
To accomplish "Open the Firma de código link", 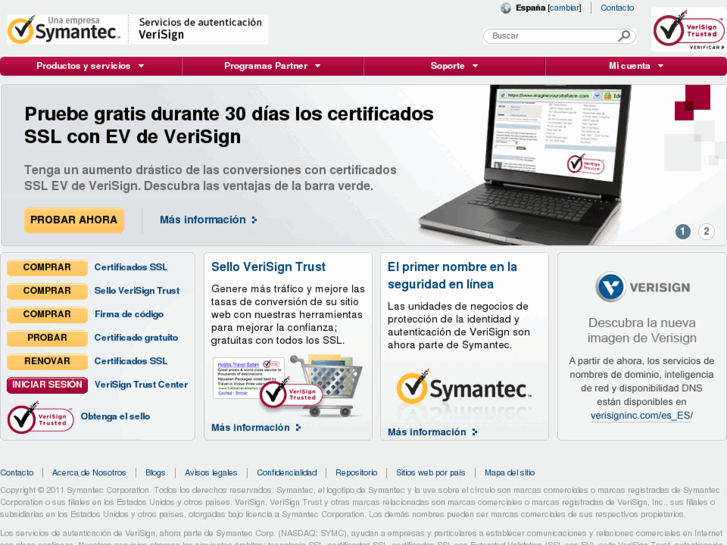I will (x=129, y=314).
